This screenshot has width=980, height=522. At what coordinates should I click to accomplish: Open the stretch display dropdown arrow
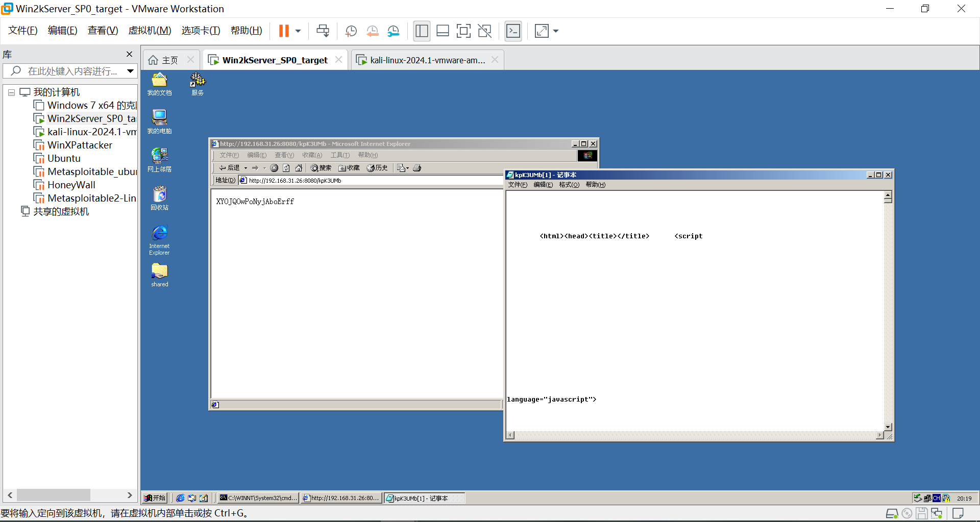pos(556,31)
